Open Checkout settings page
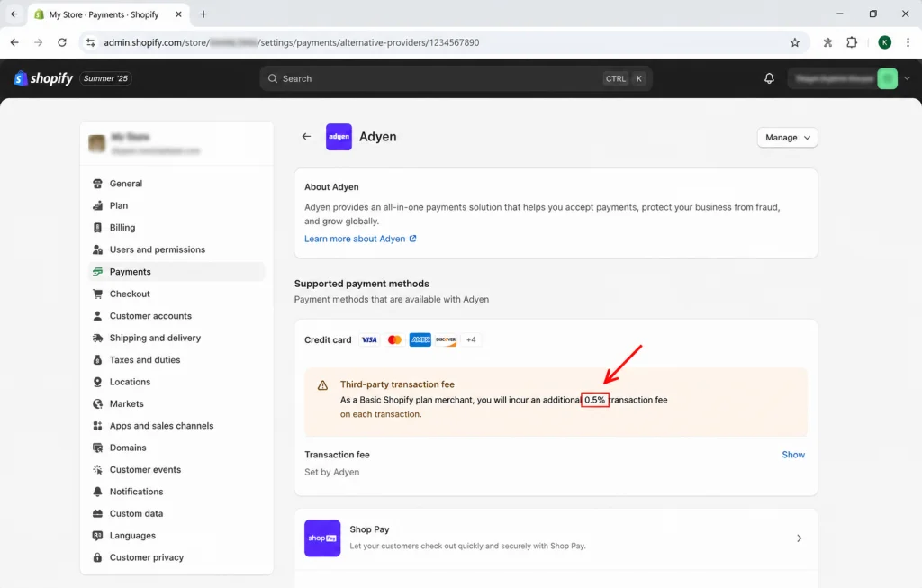This screenshot has height=588, width=922. 176,294
